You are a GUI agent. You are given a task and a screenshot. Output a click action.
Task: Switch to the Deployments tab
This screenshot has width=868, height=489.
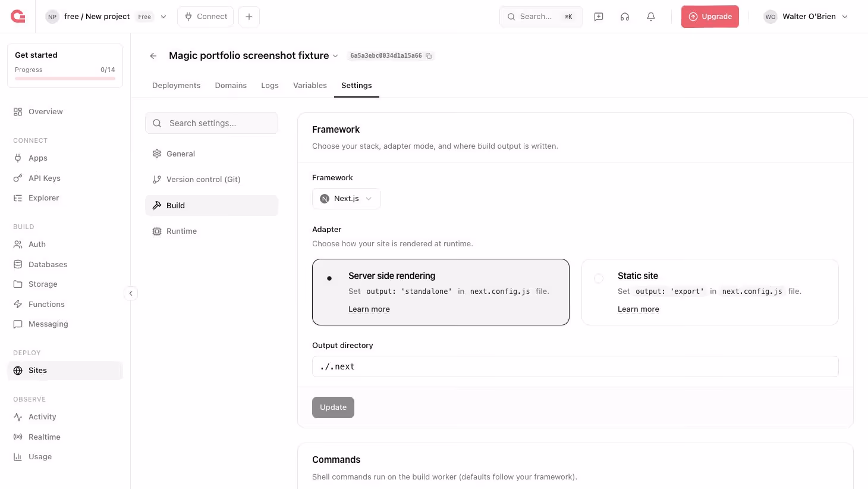coord(177,86)
